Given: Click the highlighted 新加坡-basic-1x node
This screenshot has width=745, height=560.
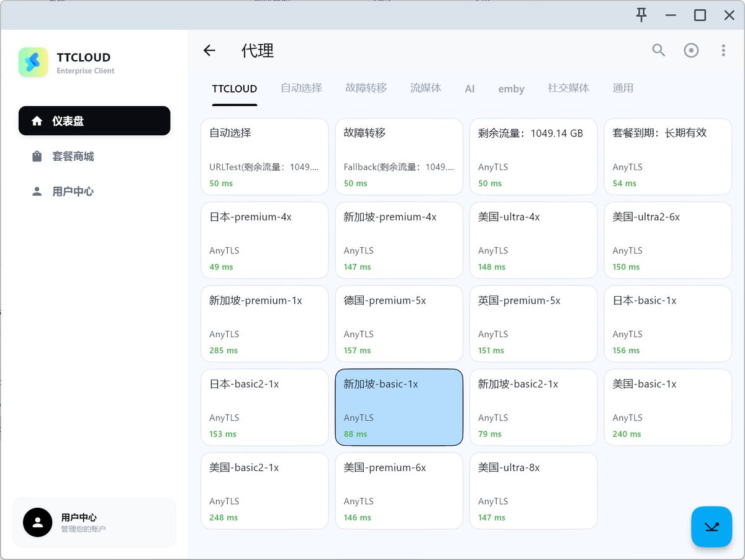Looking at the screenshot, I should click(x=399, y=407).
